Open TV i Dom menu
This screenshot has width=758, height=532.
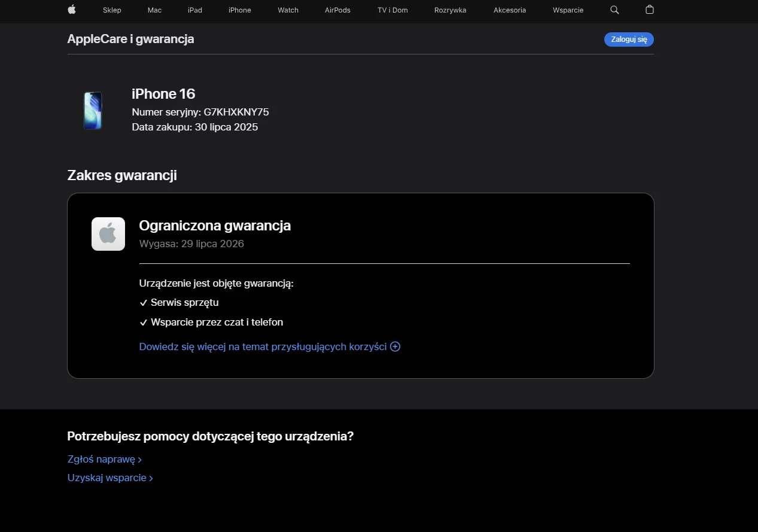(x=392, y=10)
